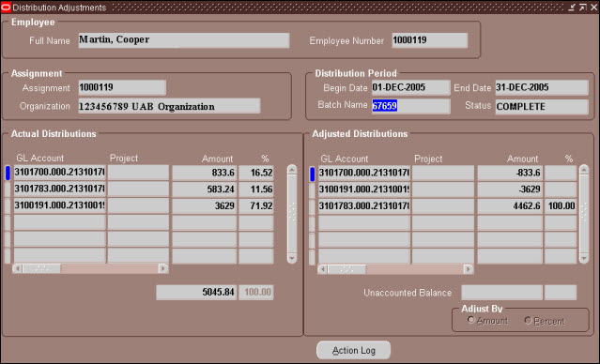Click the Batch Name field 67659
Viewport: 600px width, 364px height.
coord(411,106)
